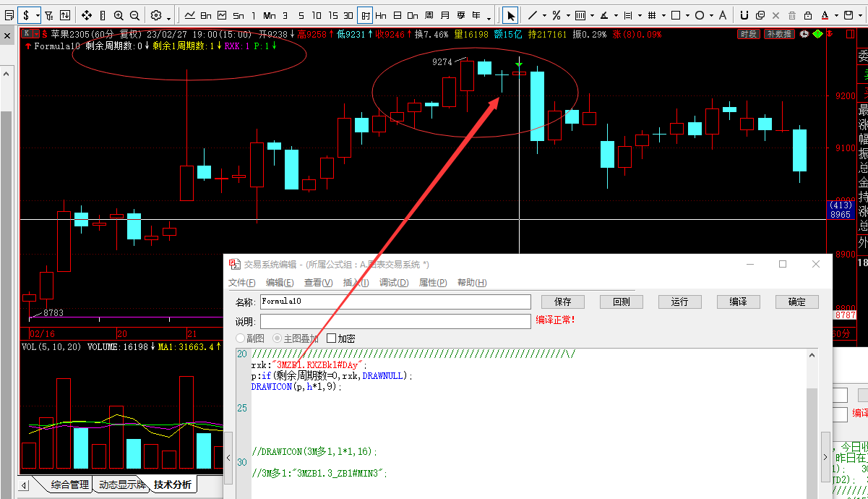This screenshot has height=499, width=868.
Task: Open the 调试(D) menu in editor
Action: tap(394, 283)
